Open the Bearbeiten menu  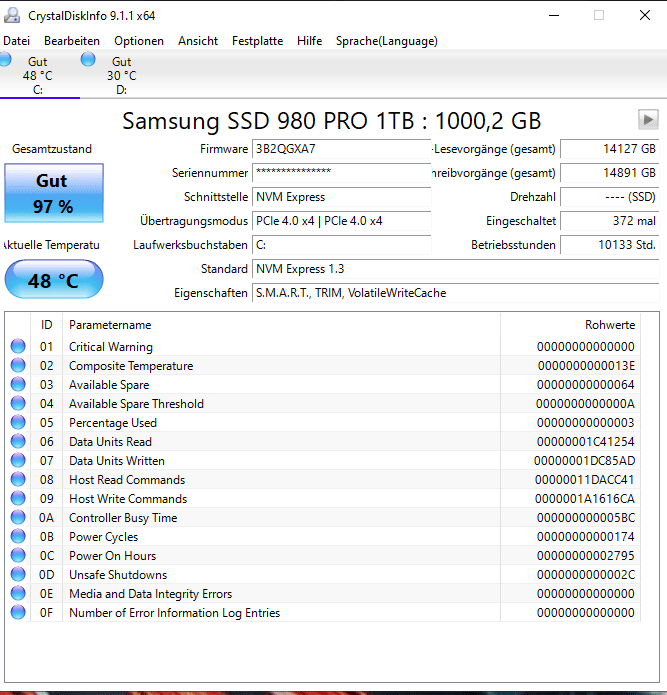click(x=72, y=41)
